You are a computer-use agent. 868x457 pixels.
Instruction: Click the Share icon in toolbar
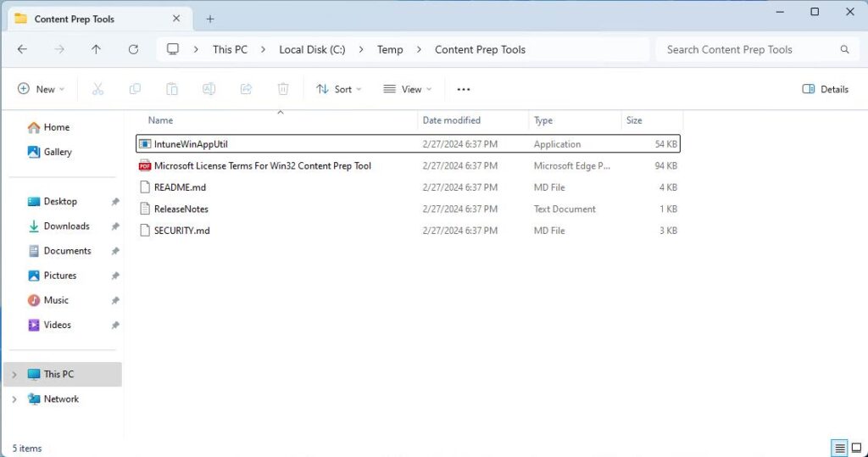coord(246,89)
